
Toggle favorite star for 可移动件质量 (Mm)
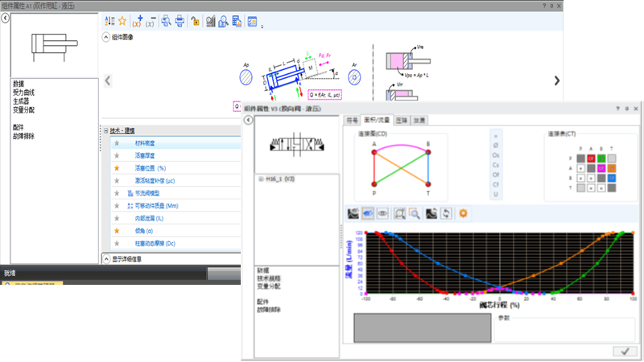click(x=117, y=206)
